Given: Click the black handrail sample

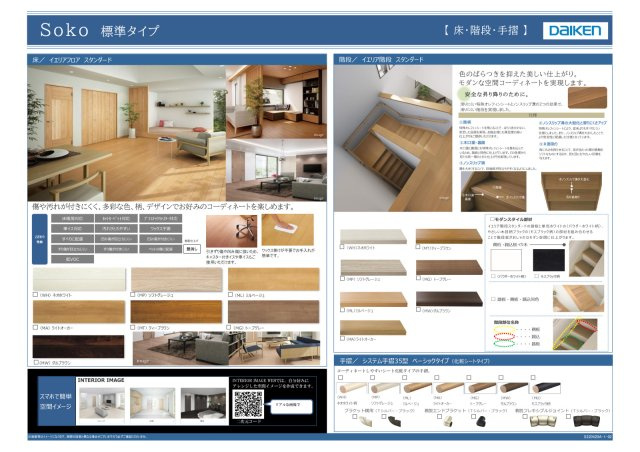Looking at the screenshot, I should (x=546, y=387).
